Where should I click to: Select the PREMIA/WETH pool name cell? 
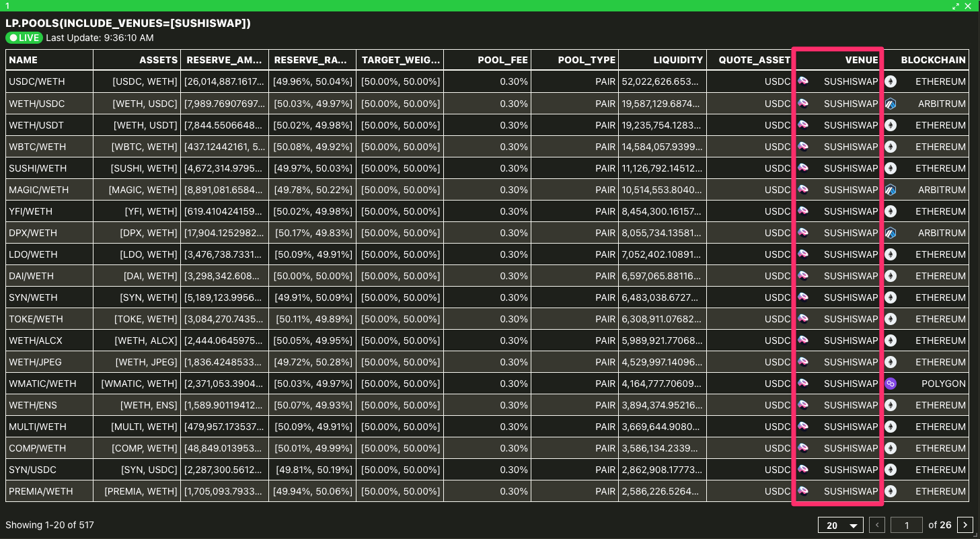50,491
